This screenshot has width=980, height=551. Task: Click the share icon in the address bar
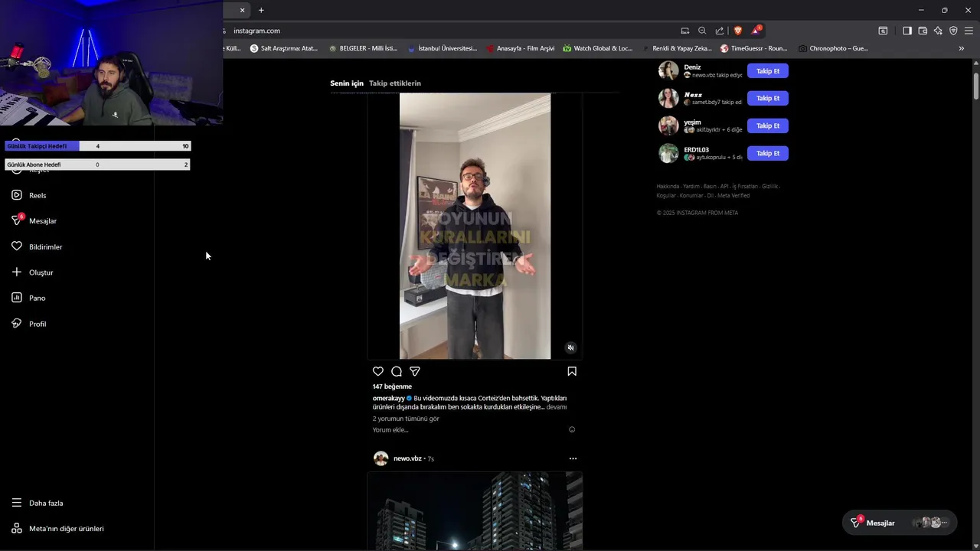coord(720,31)
